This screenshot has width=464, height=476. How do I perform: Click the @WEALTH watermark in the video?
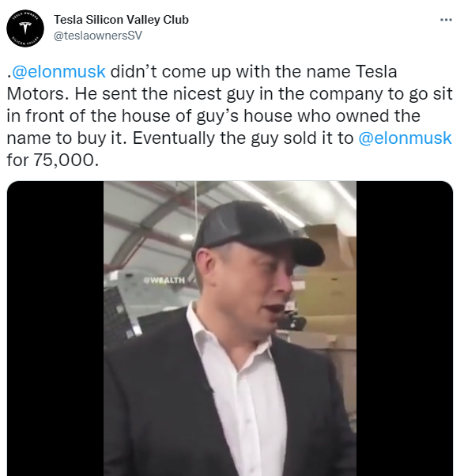point(164,280)
